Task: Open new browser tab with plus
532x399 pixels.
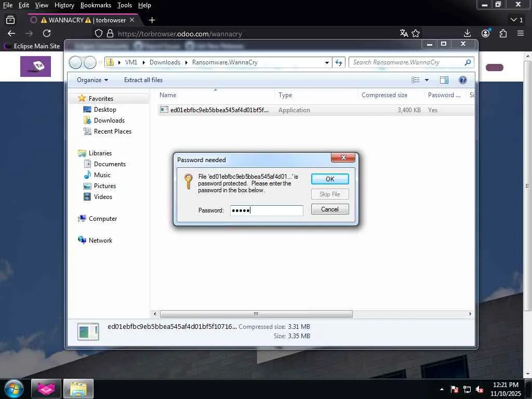Action: [152, 20]
